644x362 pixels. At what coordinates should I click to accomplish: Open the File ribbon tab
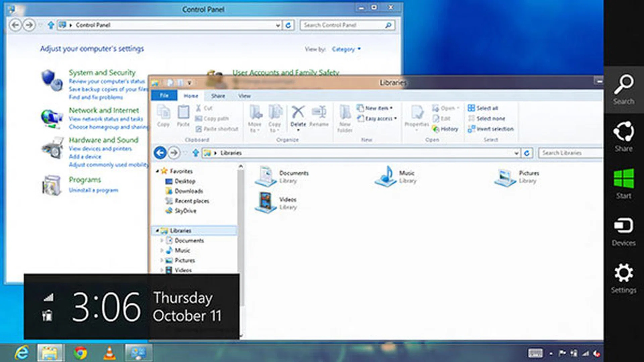164,96
